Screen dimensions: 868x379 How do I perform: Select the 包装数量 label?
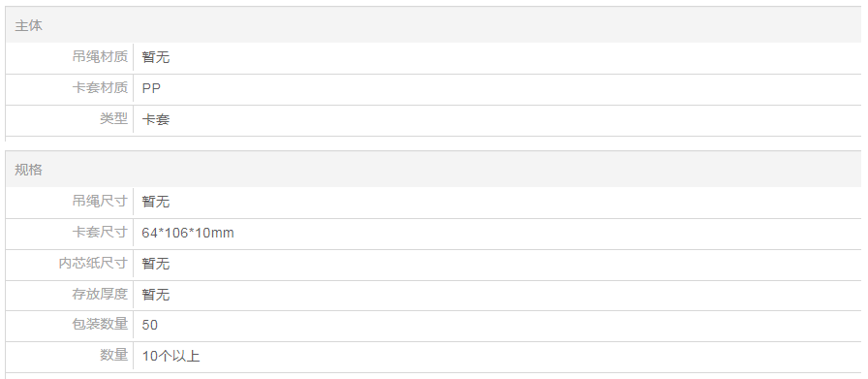point(100,324)
